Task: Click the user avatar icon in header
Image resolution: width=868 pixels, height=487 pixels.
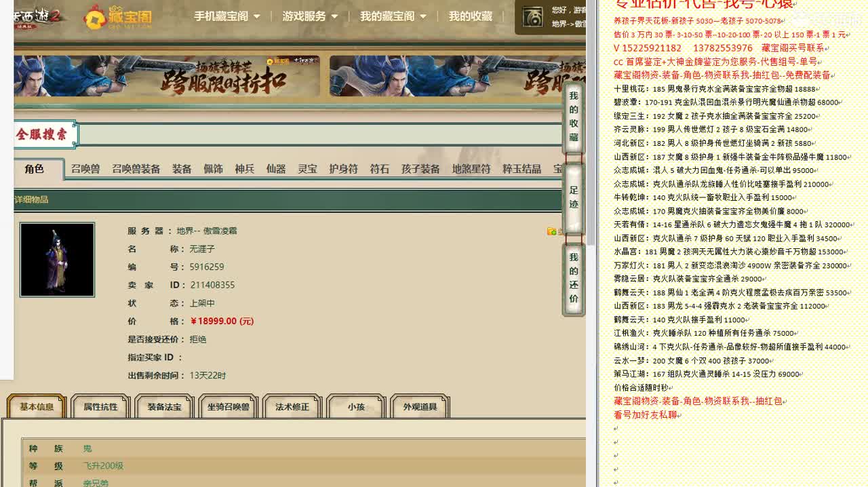Action: (x=532, y=17)
